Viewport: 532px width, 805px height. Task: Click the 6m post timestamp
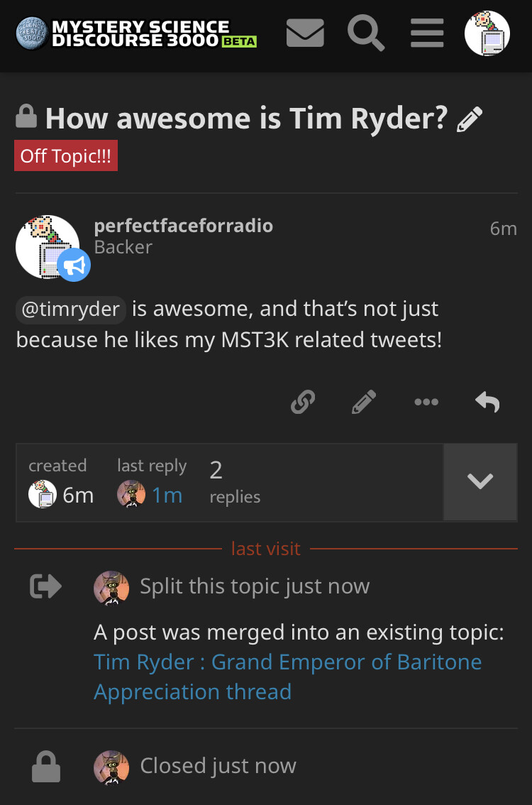coord(503,229)
